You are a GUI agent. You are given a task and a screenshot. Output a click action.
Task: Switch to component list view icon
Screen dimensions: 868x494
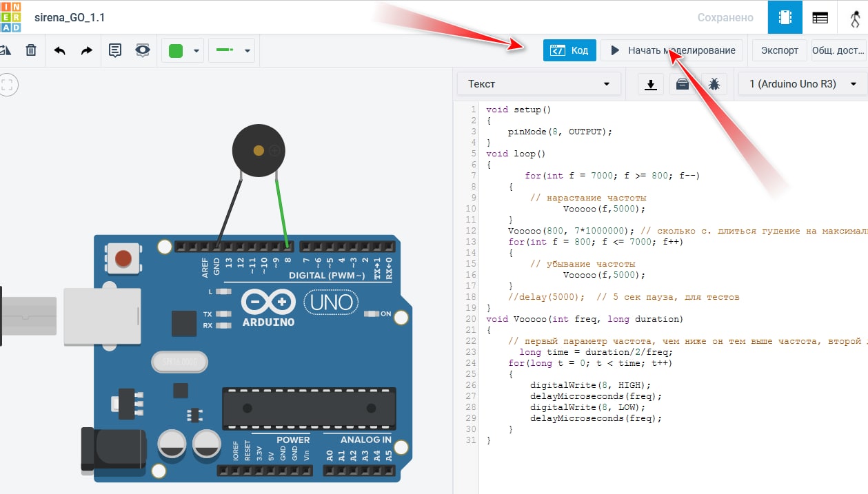pyautogui.click(x=820, y=17)
